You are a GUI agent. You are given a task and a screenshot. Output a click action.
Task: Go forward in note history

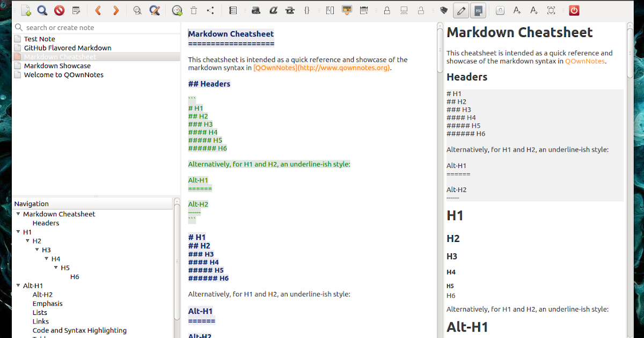coord(116,10)
